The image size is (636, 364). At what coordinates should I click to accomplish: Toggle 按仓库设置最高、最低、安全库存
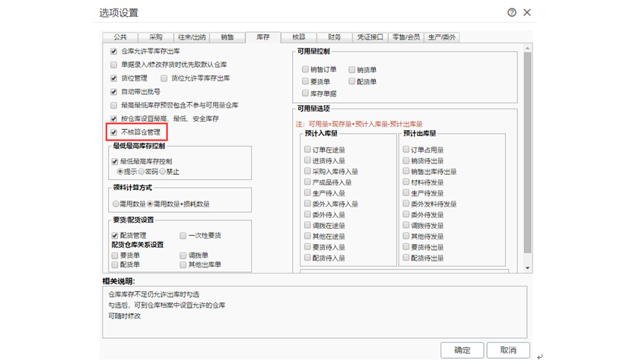pos(114,119)
